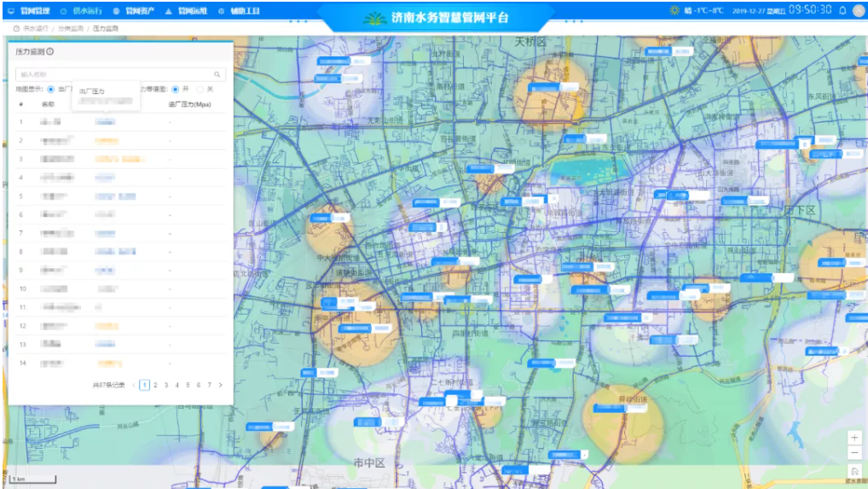Click the next page arrow
The image size is (868, 489).
point(220,385)
